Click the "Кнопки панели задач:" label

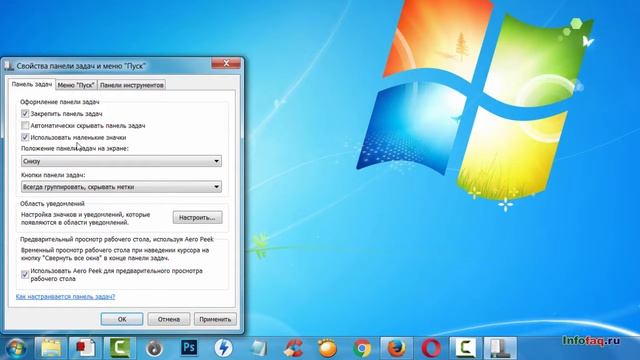pyautogui.click(x=53, y=175)
